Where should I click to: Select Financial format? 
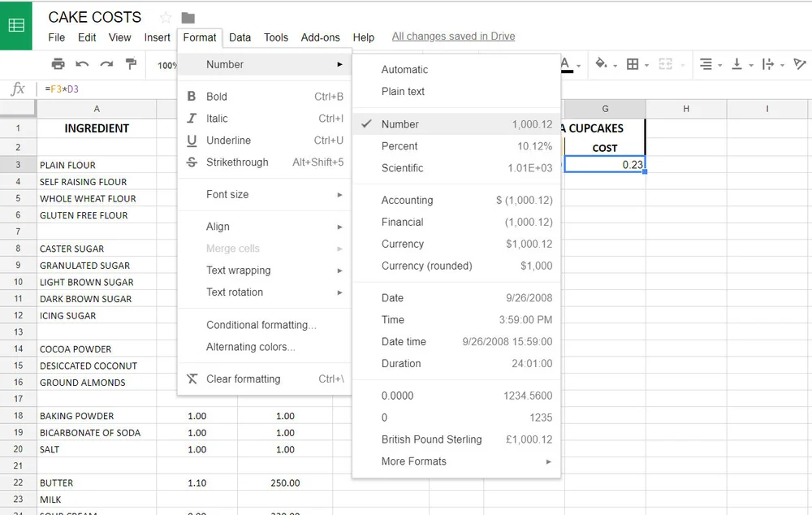pyautogui.click(x=456, y=222)
